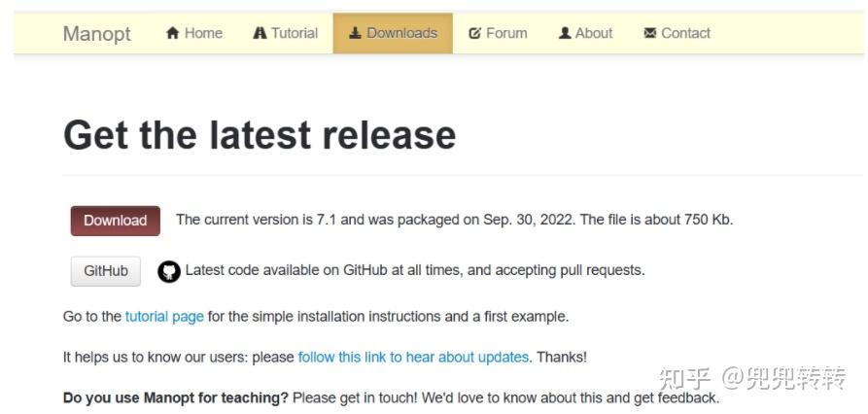The height and width of the screenshot is (414, 868).
Task: Click the download arrow icon in navbar
Action: (x=356, y=33)
